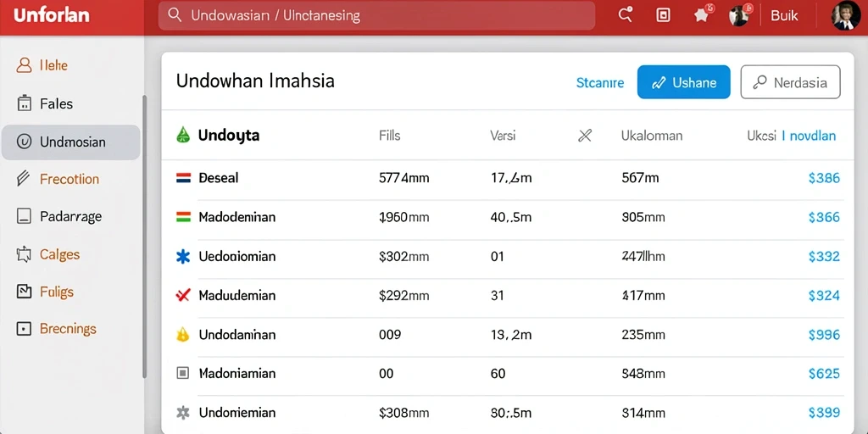The image size is (868, 434).
Task: Click the $324 value link
Action: tap(824, 296)
